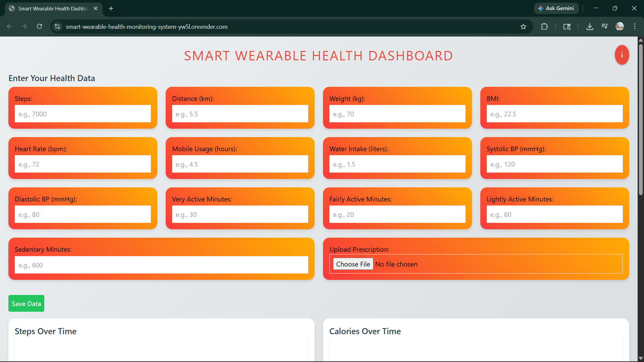Focus the Weight (kg) input field
This screenshot has width=644, height=362.
click(x=397, y=114)
